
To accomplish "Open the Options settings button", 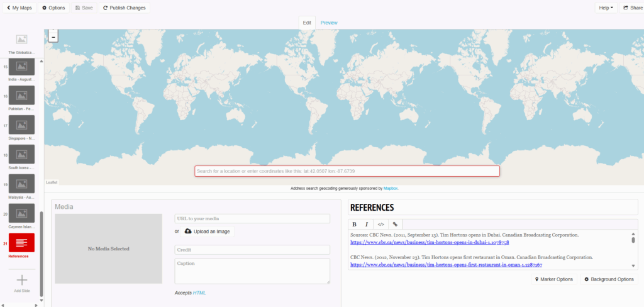I will coord(53,8).
